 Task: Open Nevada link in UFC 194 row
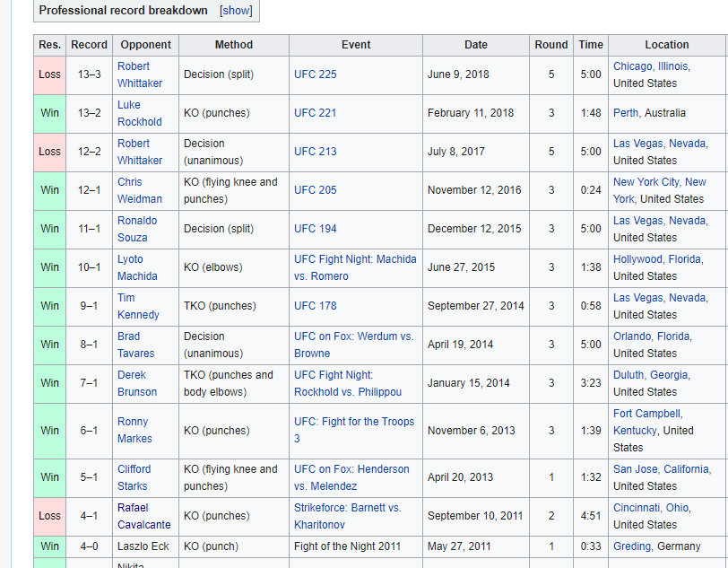[x=687, y=221]
